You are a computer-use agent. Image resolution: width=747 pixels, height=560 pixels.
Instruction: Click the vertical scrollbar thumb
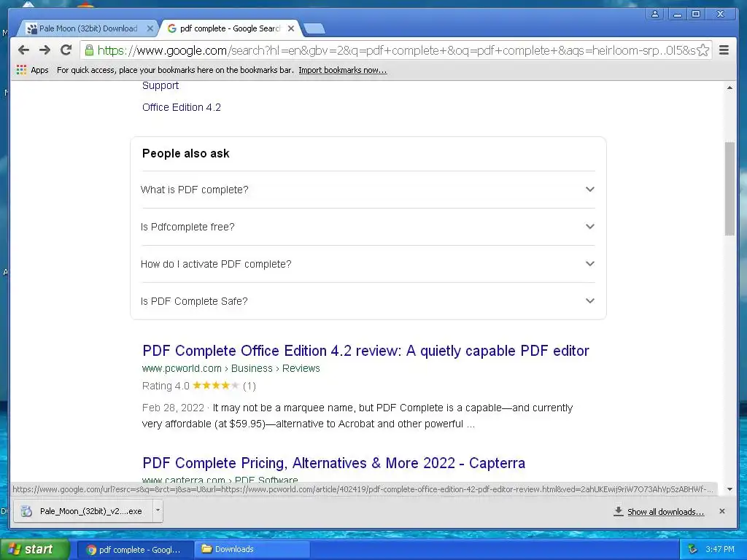(729, 188)
